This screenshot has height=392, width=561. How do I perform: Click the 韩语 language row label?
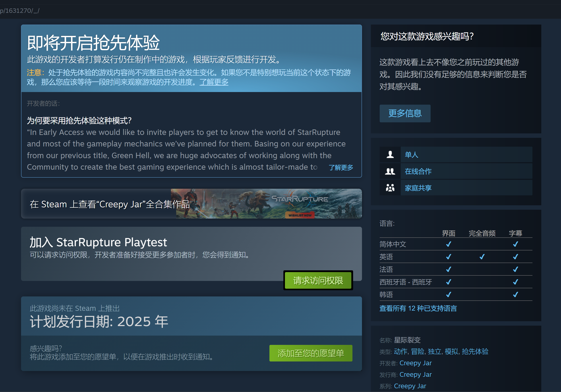click(x=386, y=295)
